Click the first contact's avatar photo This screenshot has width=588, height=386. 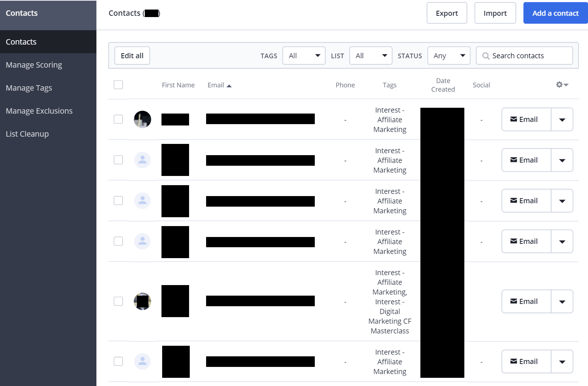[142, 119]
